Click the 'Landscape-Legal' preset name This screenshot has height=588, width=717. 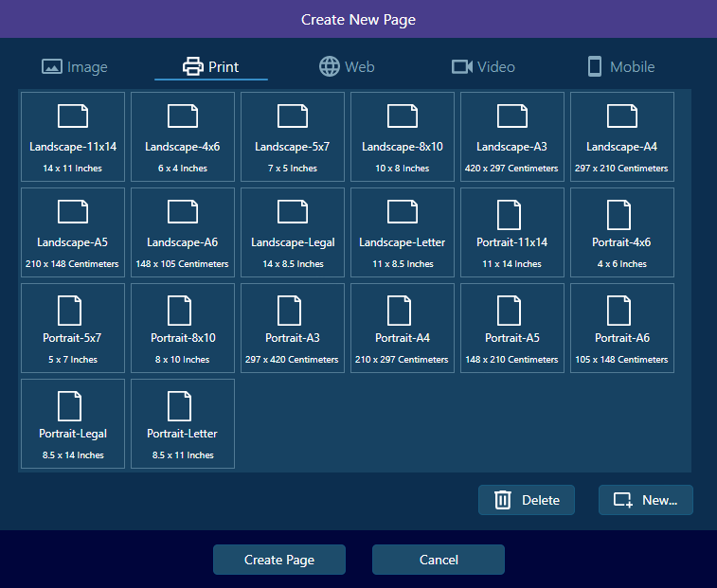pyautogui.click(x=293, y=242)
